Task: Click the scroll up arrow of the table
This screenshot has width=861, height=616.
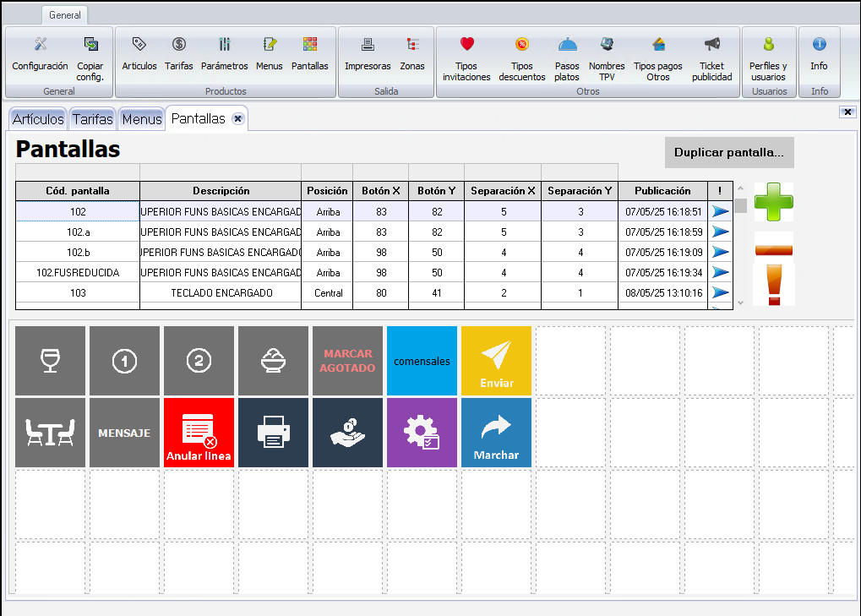Action: pos(740,189)
